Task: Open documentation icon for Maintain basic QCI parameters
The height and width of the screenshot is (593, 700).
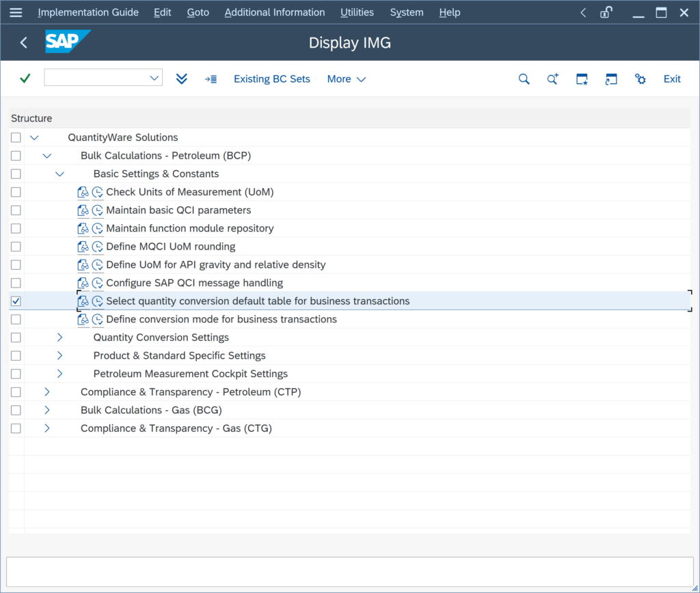Action: pos(83,210)
